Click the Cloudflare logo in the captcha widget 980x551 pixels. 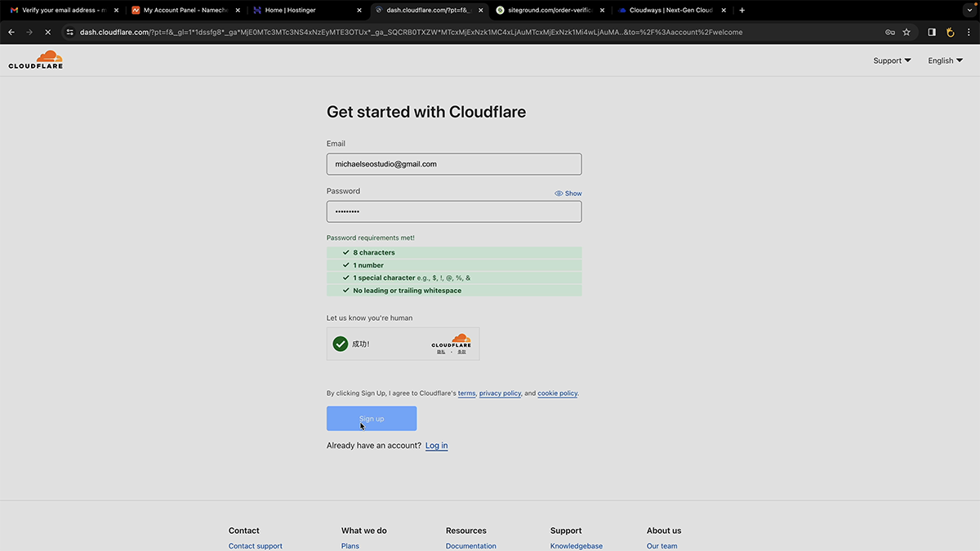click(452, 340)
